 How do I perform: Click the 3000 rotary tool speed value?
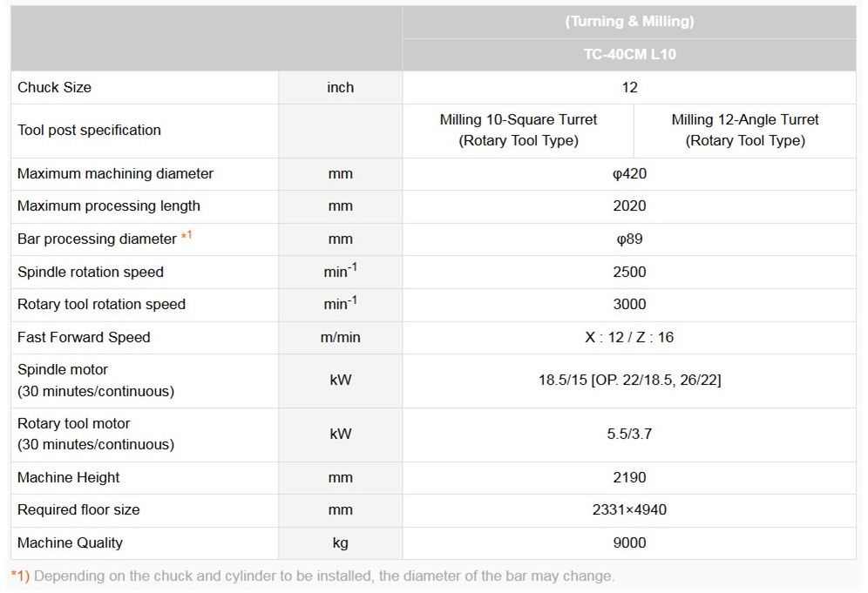coord(629,304)
